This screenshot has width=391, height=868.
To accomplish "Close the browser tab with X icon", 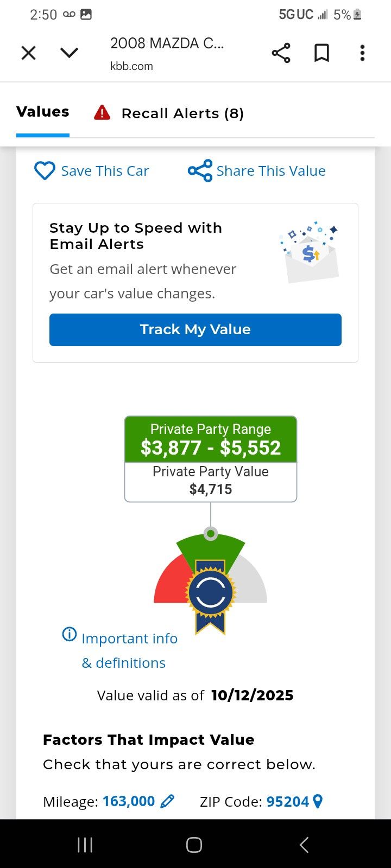I will 28,53.
